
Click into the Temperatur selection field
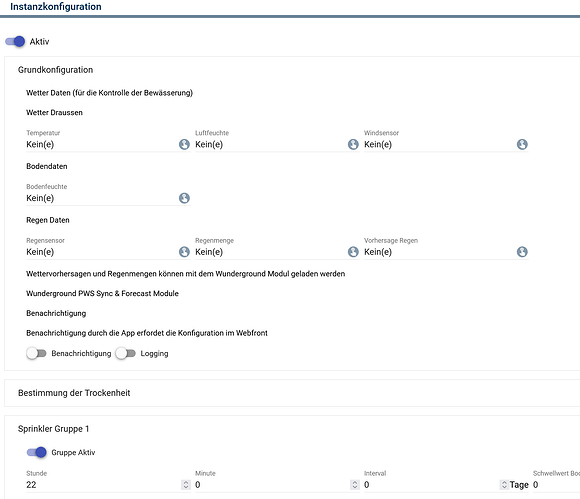pyautogui.click(x=102, y=144)
